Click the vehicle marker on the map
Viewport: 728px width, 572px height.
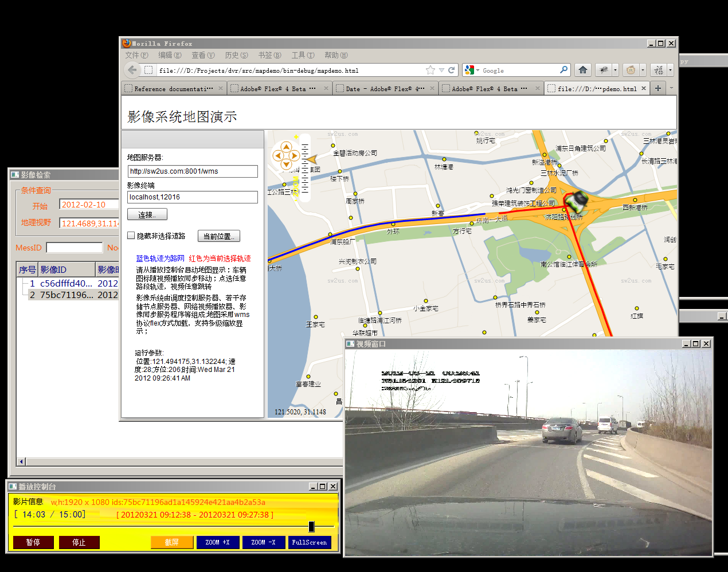click(577, 201)
